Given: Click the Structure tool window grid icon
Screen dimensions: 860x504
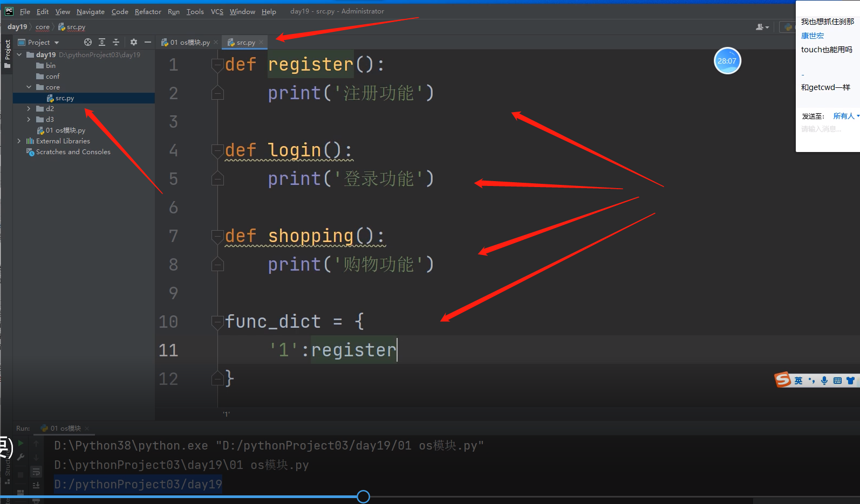Looking at the screenshot, I should pyautogui.click(x=8, y=481).
